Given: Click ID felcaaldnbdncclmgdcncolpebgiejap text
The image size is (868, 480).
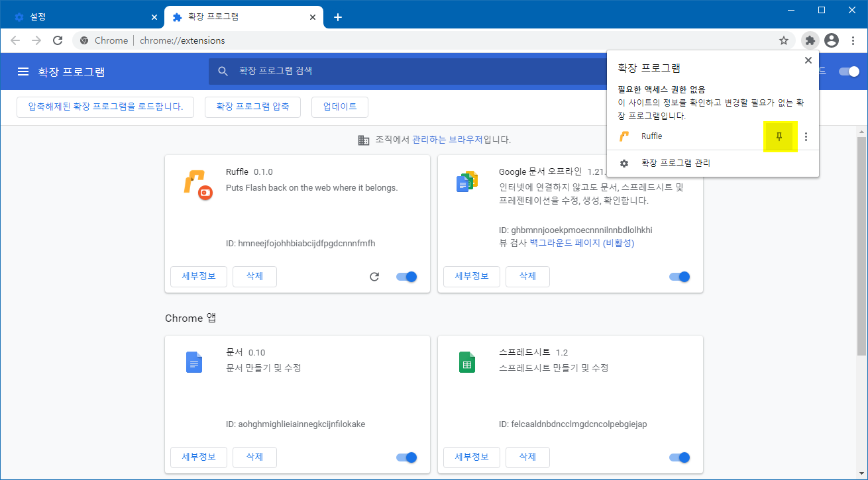Looking at the screenshot, I should [x=572, y=424].
